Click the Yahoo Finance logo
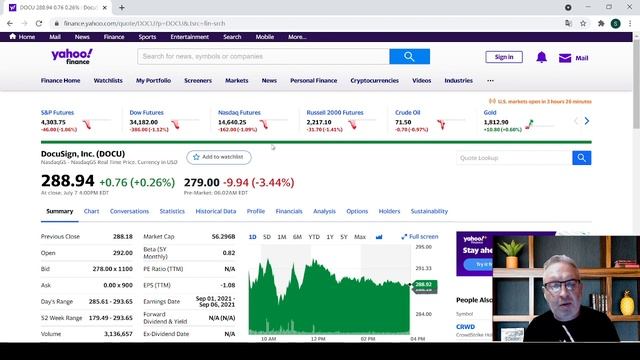 click(72, 56)
